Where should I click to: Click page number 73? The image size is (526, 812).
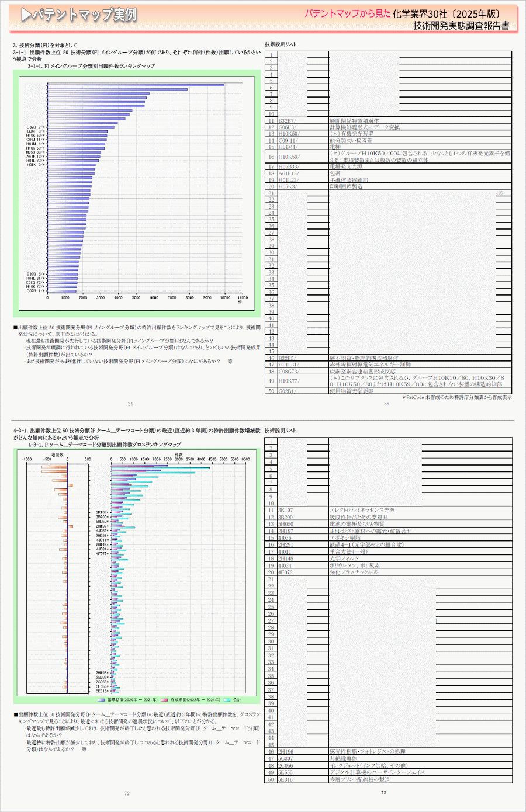pos(383,793)
